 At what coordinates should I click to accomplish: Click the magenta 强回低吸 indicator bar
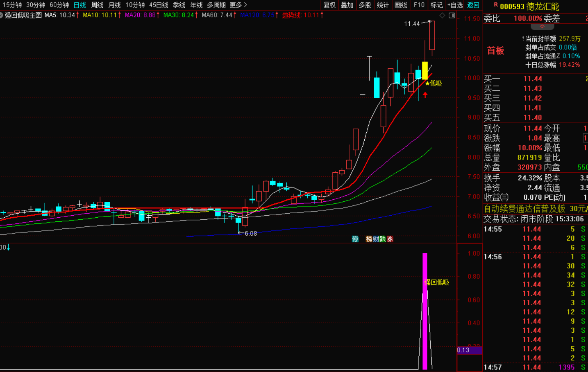(425, 311)
